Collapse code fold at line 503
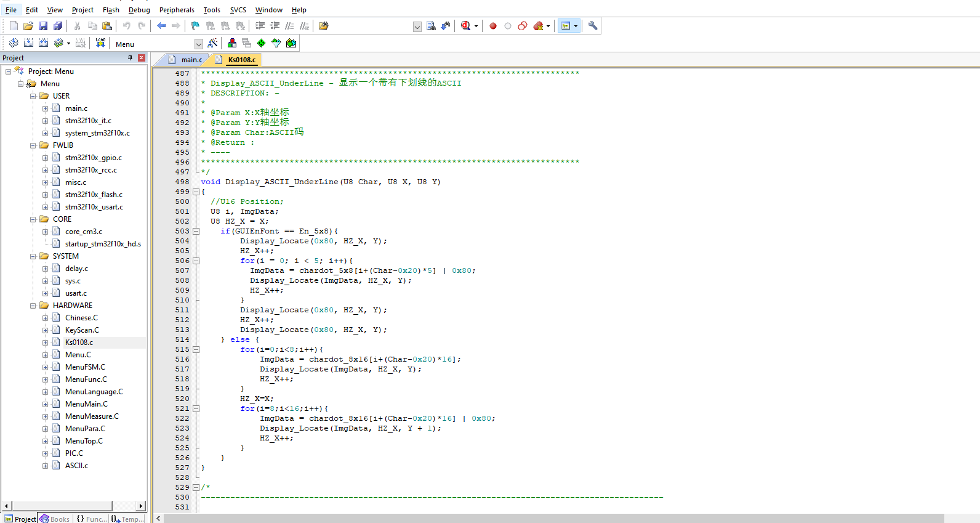980x523 pixels. point(196,231)
